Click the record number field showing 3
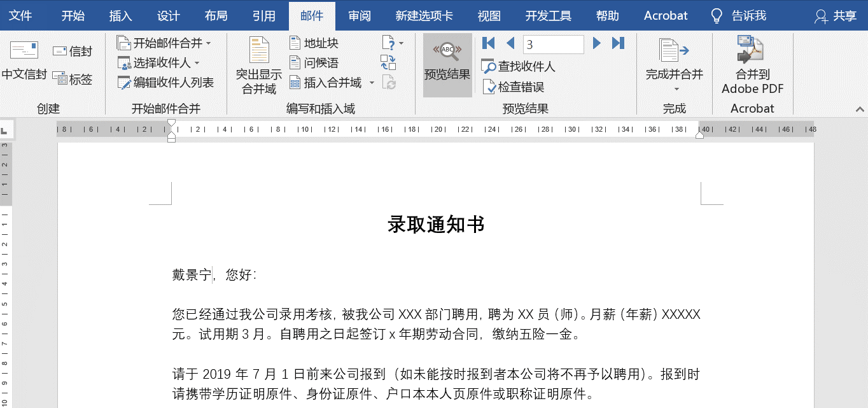This screenshot has height=408, width=868. tap(554, 44)
